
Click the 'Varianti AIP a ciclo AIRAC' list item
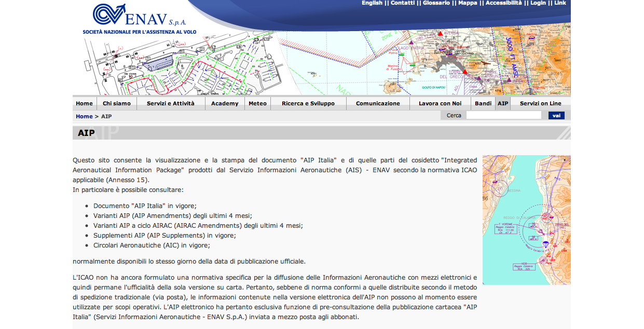point(198,225)
